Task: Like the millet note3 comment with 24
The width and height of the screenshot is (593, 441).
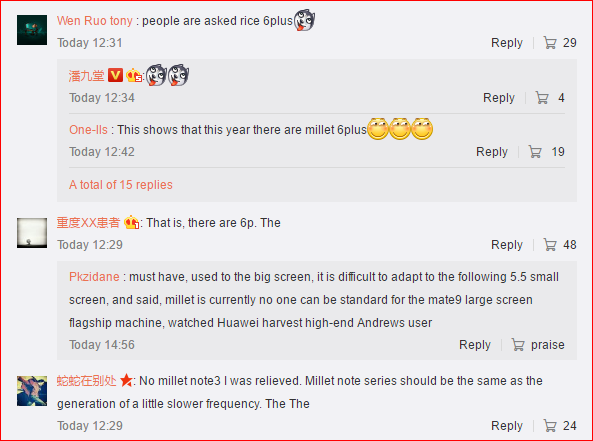Action: tap(550, 426)
